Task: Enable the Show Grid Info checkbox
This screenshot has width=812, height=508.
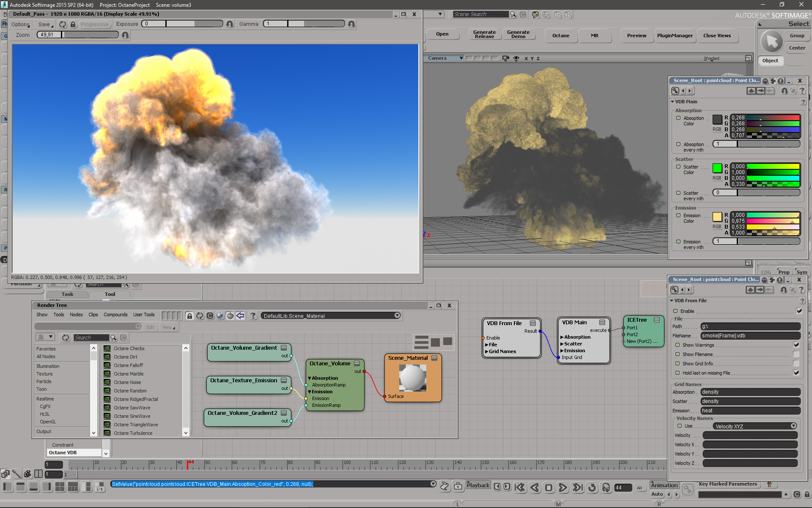Action: coord(796,363)
